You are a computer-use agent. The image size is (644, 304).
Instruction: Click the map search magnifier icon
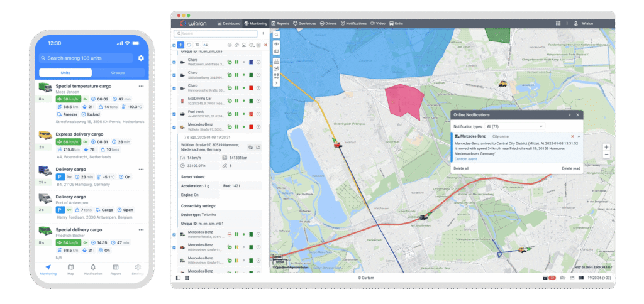click(277, 33)
